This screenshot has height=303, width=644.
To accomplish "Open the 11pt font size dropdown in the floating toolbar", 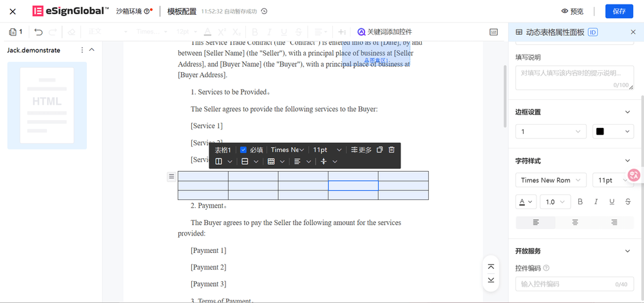I will click(x=327, y=150).
